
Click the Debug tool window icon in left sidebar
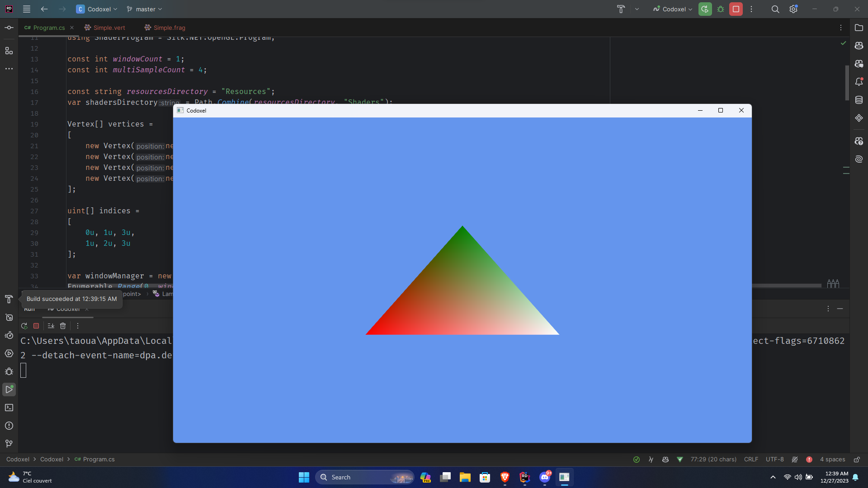[x=9, y=371]
